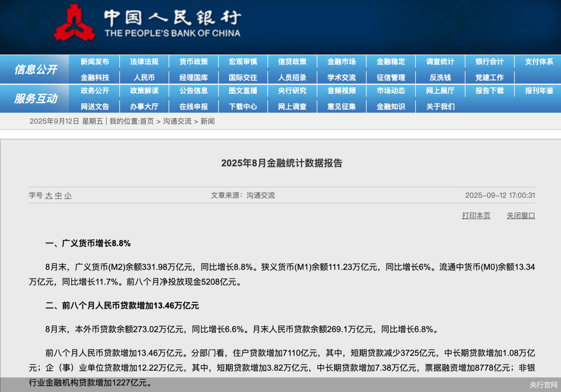Open 下载中心 download center
This screenshot has height=392, width=561.
coord(242,107)
